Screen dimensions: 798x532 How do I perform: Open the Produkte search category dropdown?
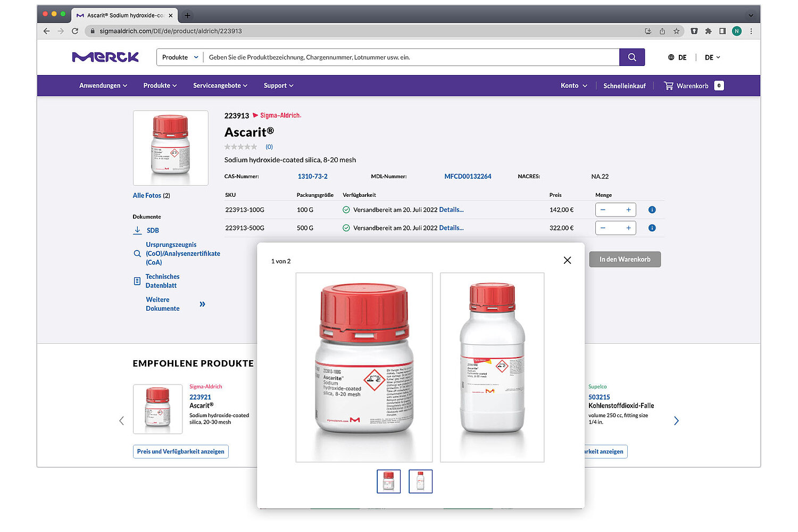click(x=180, y=57)
